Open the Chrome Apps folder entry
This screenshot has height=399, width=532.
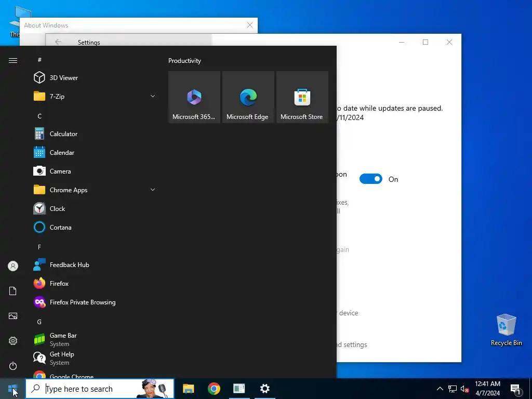(x=95, y=190)
